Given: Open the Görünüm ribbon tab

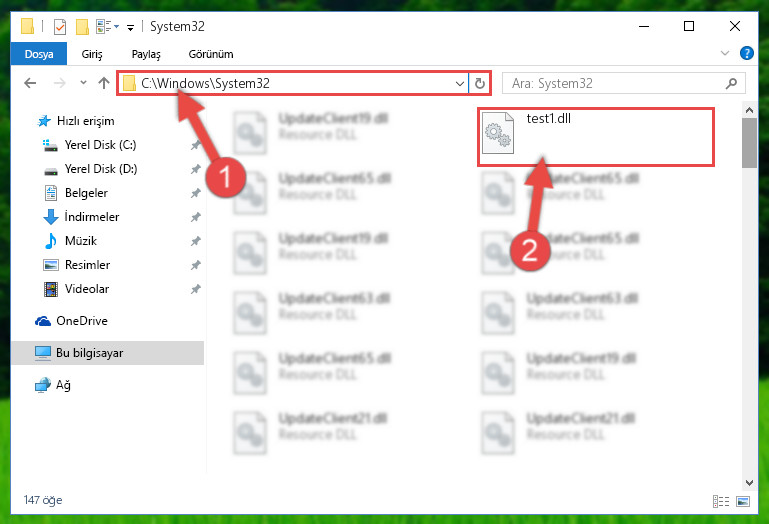Looking at the screenshot, I should tap(211, 54).
